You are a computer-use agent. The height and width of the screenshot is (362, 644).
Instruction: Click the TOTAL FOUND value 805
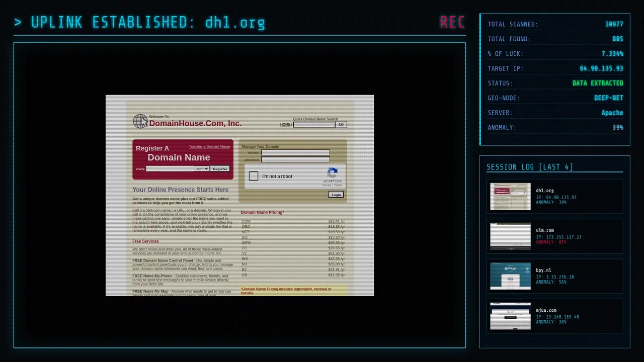coord(618,39)
